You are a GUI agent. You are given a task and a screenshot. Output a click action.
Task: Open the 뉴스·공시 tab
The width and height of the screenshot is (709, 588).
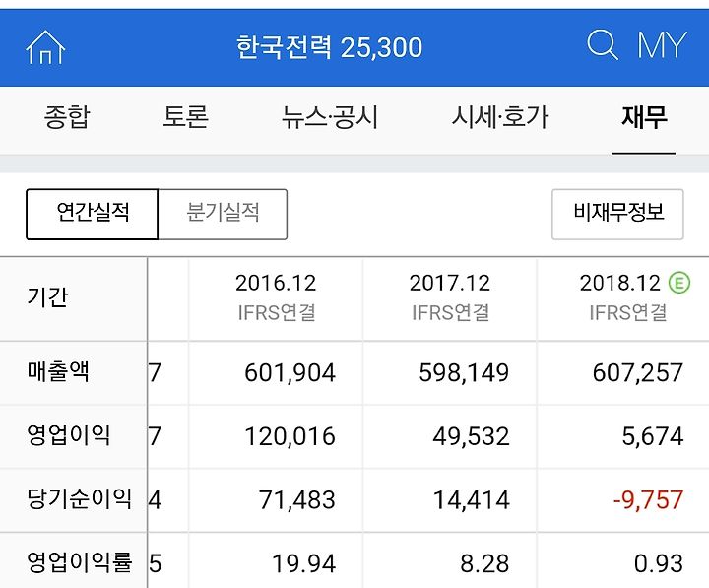click(x=329, y=117)
